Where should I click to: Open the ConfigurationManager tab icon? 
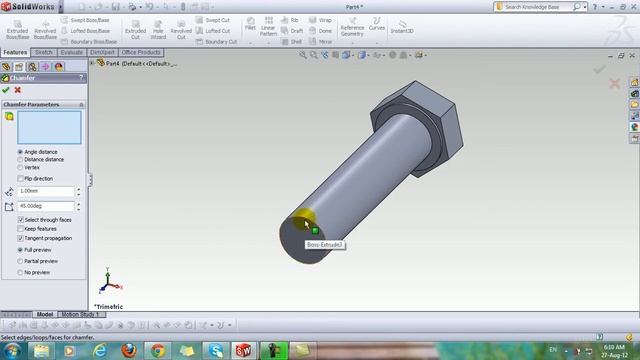click(32, 67)
